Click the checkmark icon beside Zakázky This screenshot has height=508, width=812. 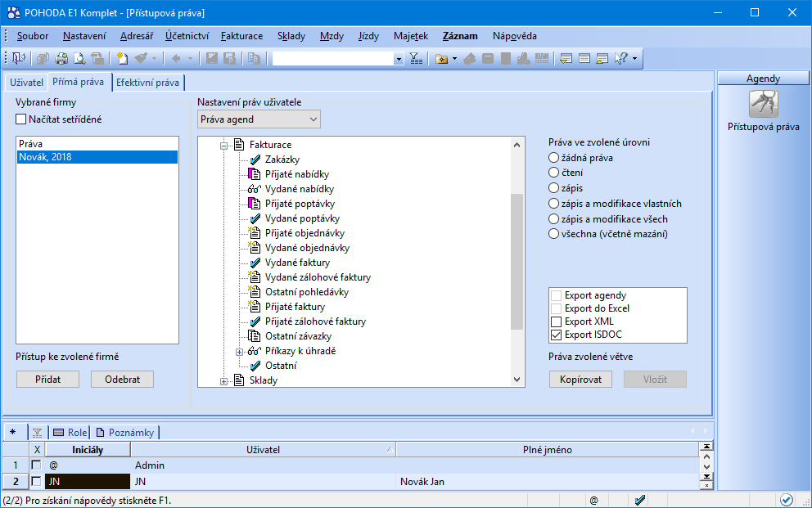point(255,160)
